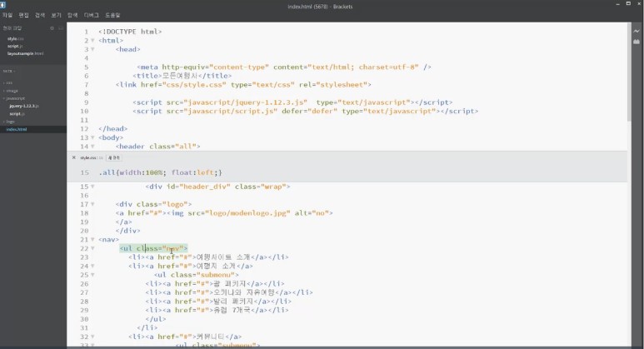Start Live Preview with the lightning icon

637,31
